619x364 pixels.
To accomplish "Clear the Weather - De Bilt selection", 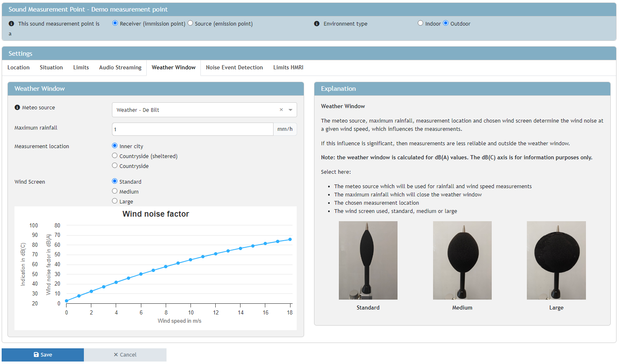I will [x=281, y=110].
